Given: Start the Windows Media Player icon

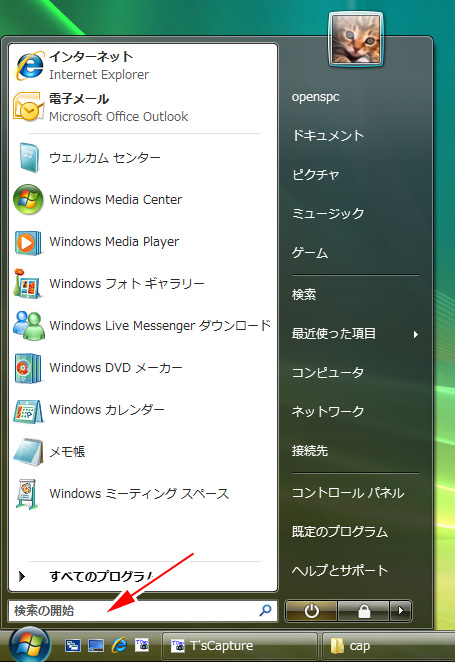Looking at the screenshot, I should point(28,242).
